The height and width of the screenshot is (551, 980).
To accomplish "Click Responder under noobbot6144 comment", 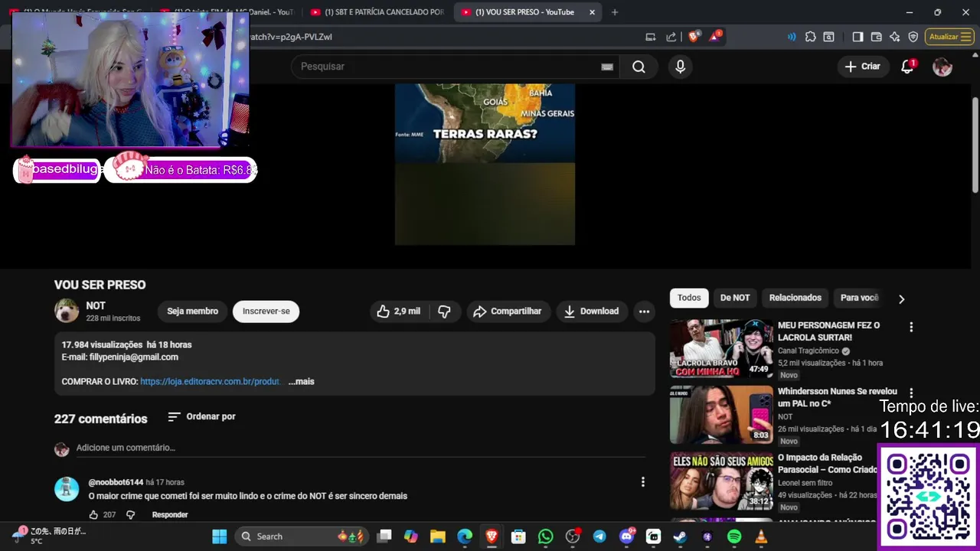I will click(x=170, y=515).
